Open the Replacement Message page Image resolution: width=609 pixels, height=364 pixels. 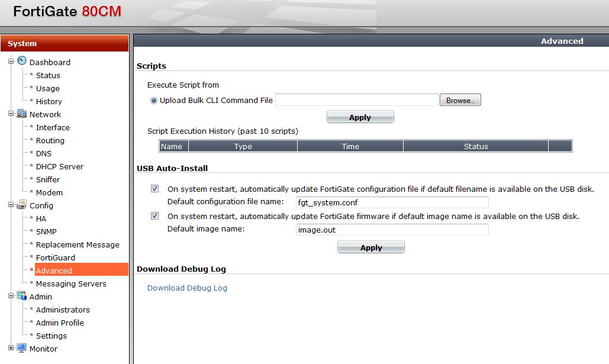click(78, 245)
